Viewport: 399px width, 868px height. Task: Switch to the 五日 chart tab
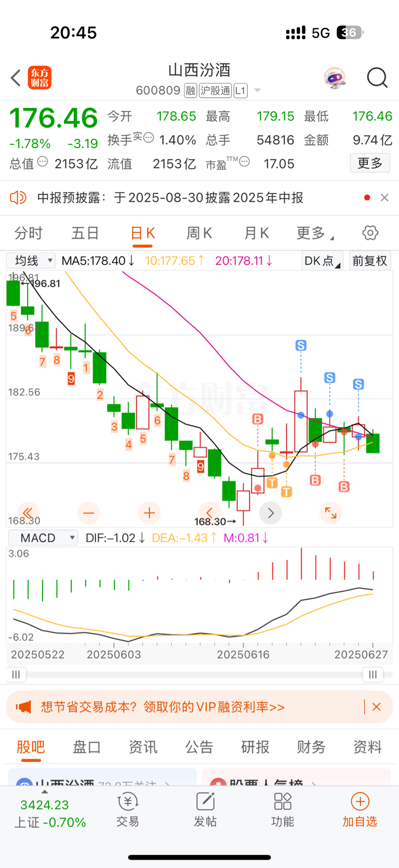click(x=85, y=233)
